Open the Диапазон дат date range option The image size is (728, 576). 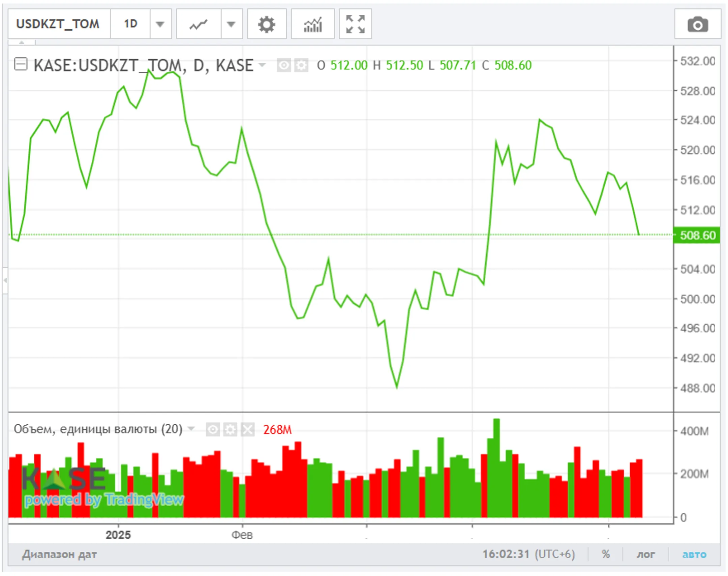59,554
